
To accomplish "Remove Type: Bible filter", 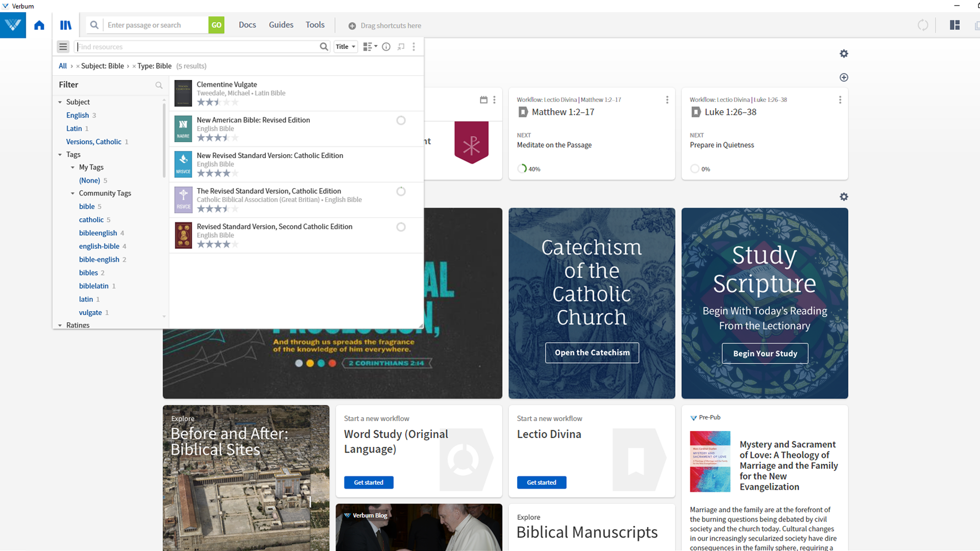I will (134, 66).
